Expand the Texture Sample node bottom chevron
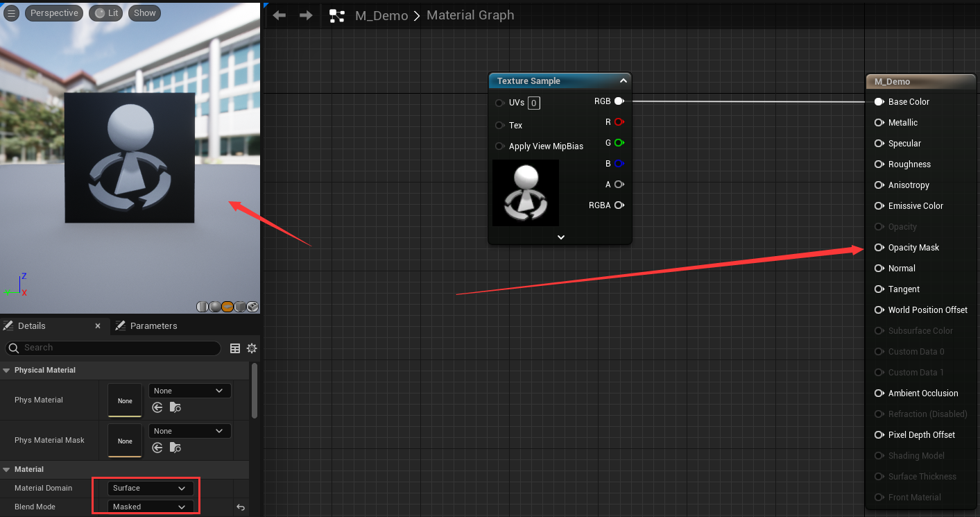Viewport: 980px width, 517px height. [560, 237]
